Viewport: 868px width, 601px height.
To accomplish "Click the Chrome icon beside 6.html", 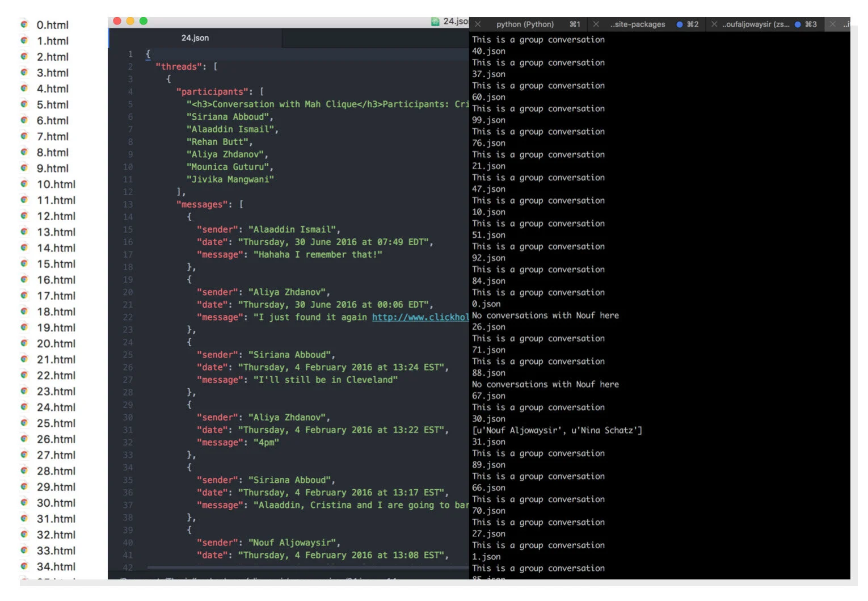I will pyautogui.click(x=24, y=120).
